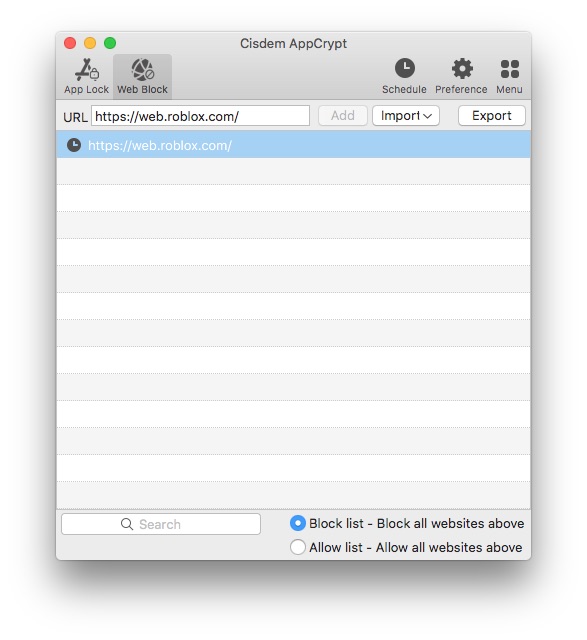Close the AppCrypt window with red button

coord(70,43)
